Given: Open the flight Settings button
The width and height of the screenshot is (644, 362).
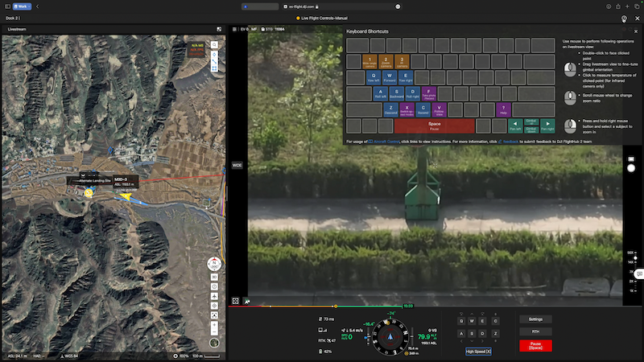Looking at the screenshot, I should click(535, 319).
